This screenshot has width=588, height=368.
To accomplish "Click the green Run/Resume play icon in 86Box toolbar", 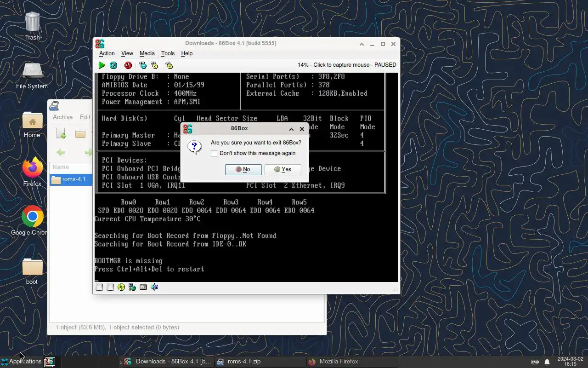I will point(102,65).
